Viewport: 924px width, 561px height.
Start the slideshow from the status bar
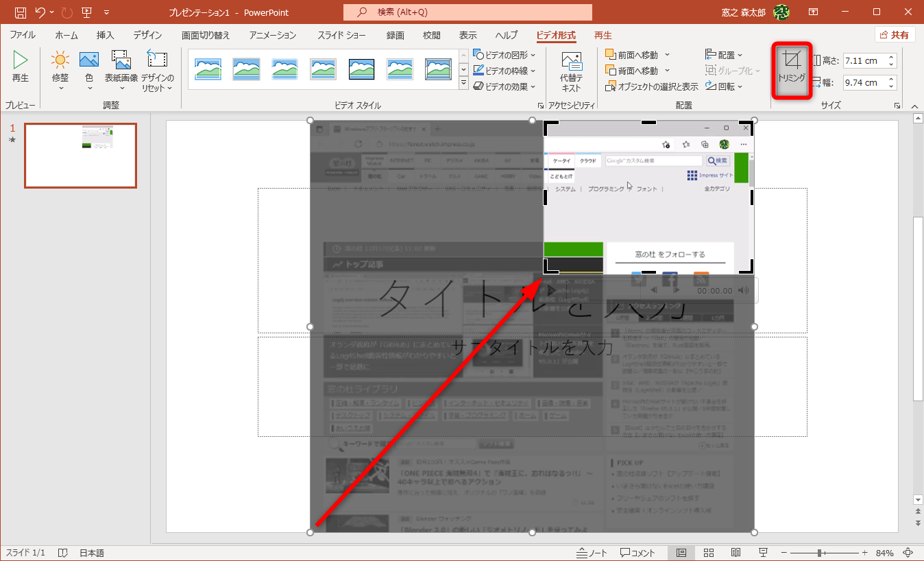pos(763,553)
